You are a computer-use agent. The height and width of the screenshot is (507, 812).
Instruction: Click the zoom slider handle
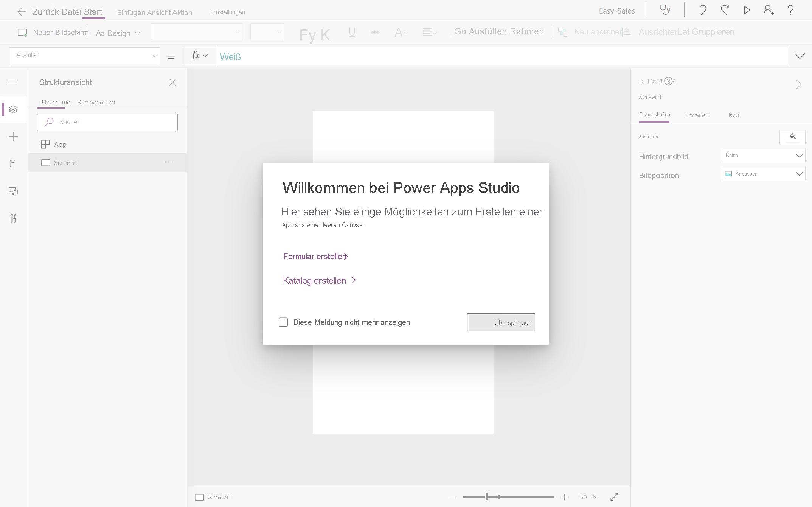pyautogui.click(x=486, y=497)
